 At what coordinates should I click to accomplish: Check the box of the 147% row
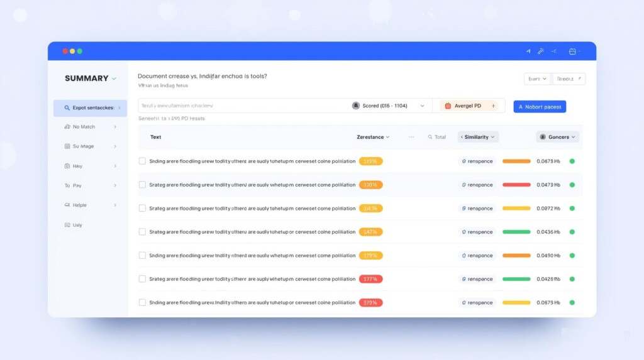[x=142, y=232]
